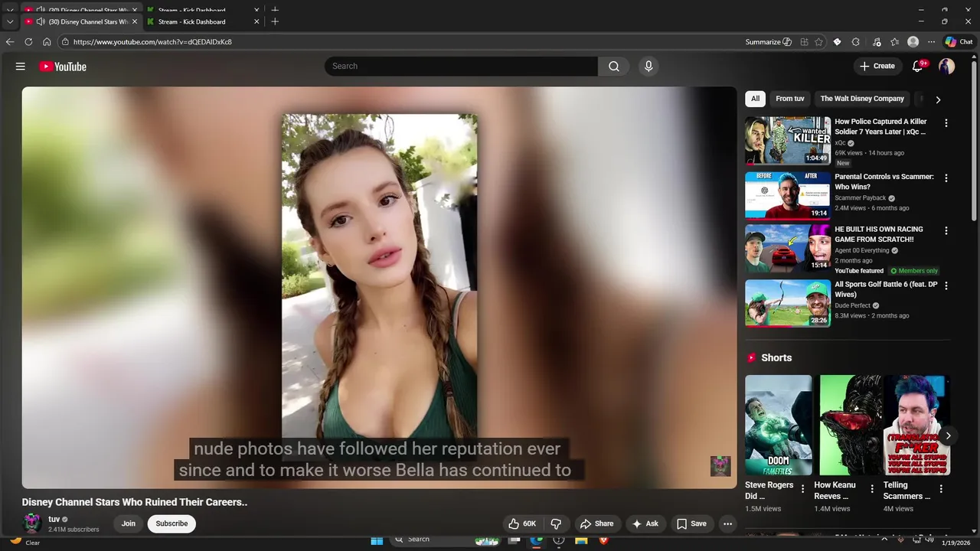The height and width of the screenshot is (551, 980).
Task: Dislike the video with thumbs-down icon
Action: (557, 523)
